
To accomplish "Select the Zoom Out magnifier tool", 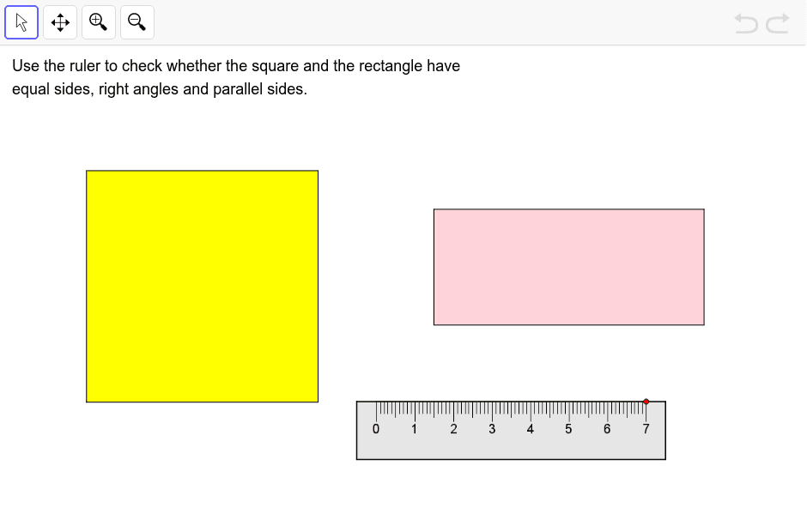I will 137,22.
